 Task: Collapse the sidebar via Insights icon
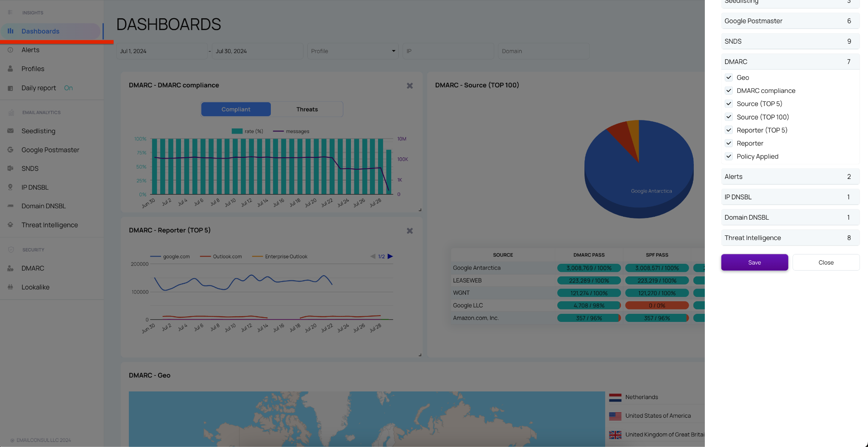tap(11, 12)
